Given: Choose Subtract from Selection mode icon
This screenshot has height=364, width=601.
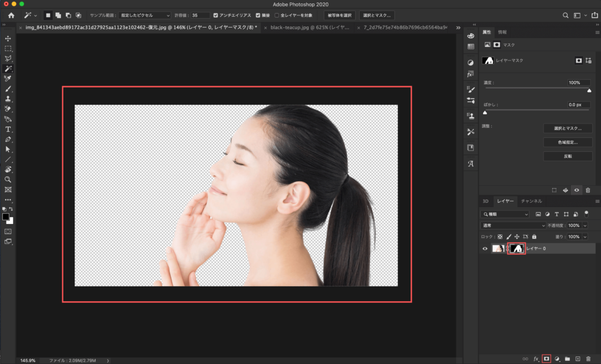Looking at the screenshot, I should 68,15.
